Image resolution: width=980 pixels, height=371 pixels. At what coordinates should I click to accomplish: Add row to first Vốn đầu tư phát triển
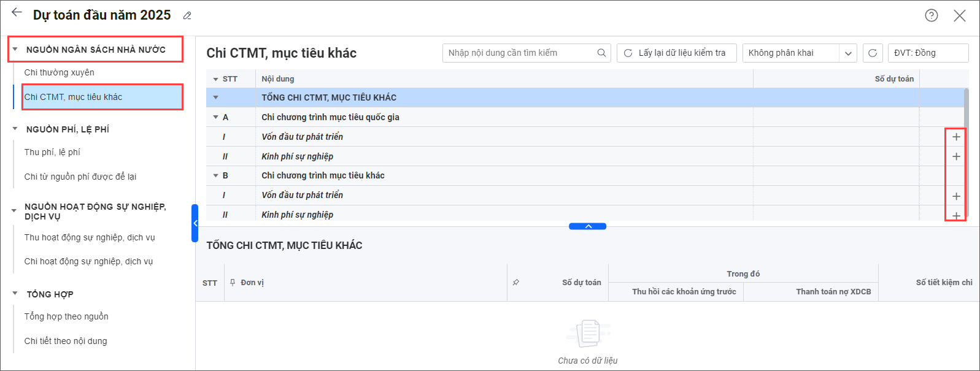(955, 137)
